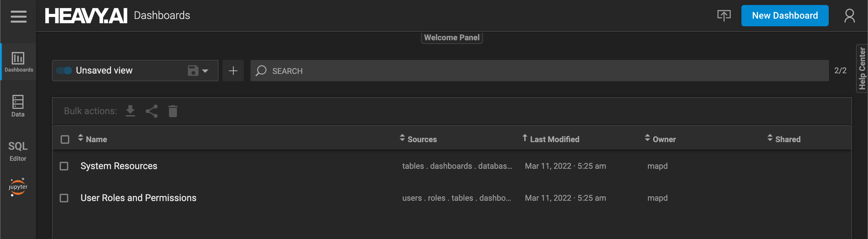The width and height of the screenshot is (868, 239).
Task: Open Jupyter from the sidebar
Action: coord(18,187)
